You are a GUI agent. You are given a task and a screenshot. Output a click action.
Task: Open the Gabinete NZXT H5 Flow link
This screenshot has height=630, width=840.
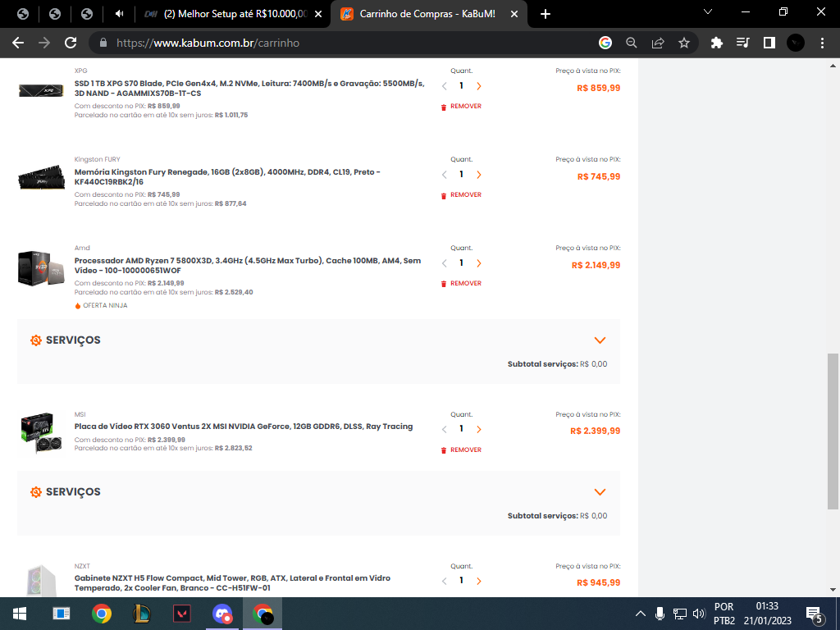pyautogui.click(x=232, y=583)
